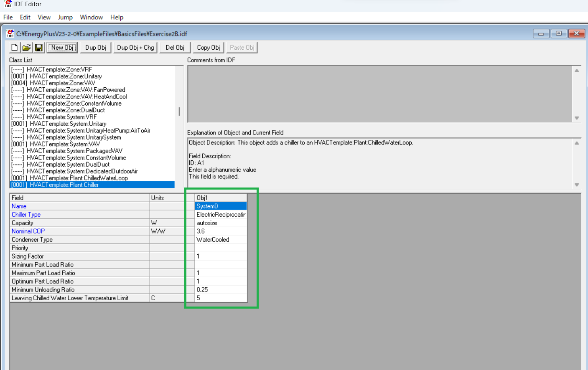Screen dimensions: 588x370
Task: Click the Maximum Part Load Ratio value cell
Action: click(221, 273)
